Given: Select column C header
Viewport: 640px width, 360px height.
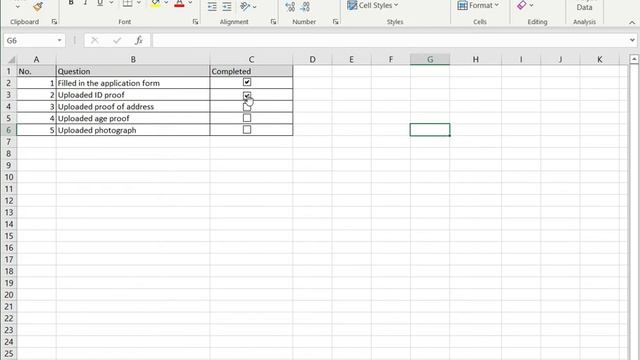Looking at the screenshot, I should coord(251,60).
